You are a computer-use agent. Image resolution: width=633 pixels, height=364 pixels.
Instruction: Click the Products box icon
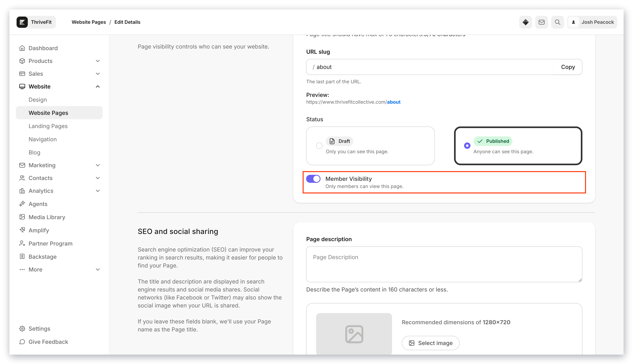(22, 61)
